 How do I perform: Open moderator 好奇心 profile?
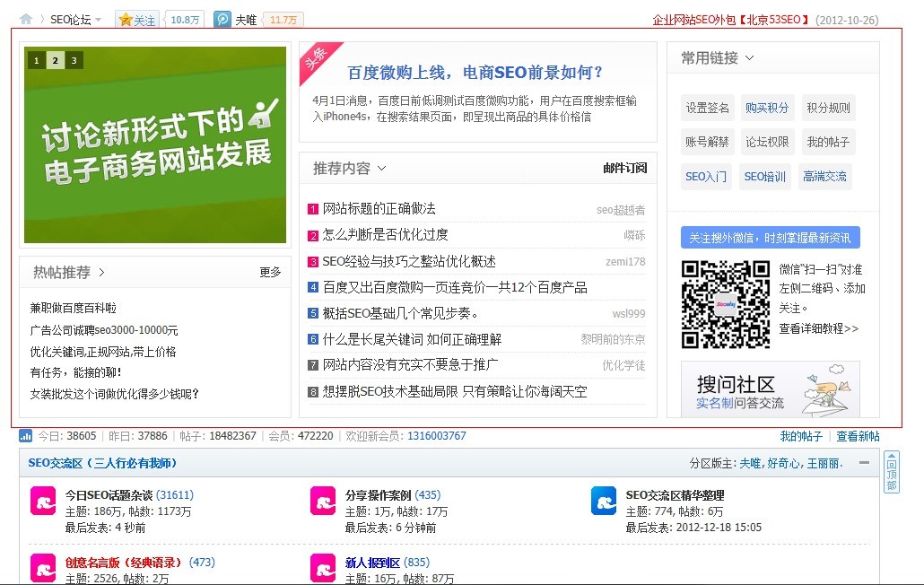click(783, 464)
